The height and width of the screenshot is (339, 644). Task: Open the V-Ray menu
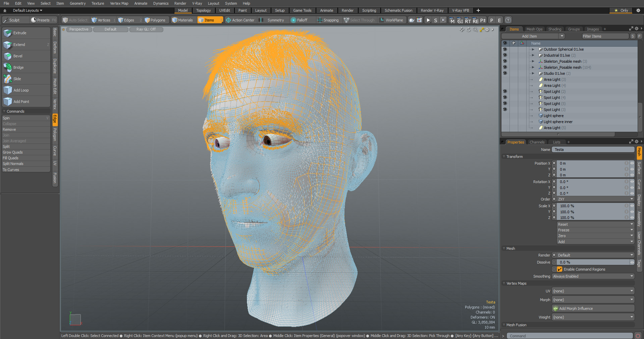click(x=197, y=3)
